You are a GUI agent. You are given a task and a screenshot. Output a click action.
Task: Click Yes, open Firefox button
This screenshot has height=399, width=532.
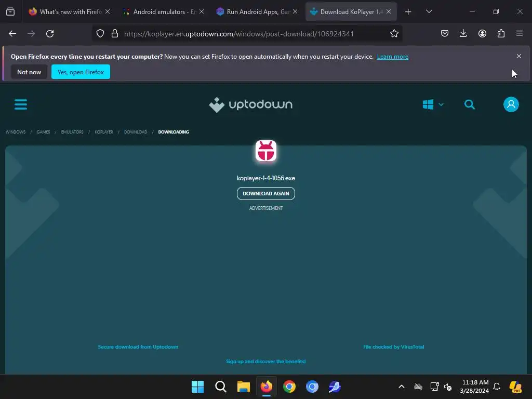81,72
